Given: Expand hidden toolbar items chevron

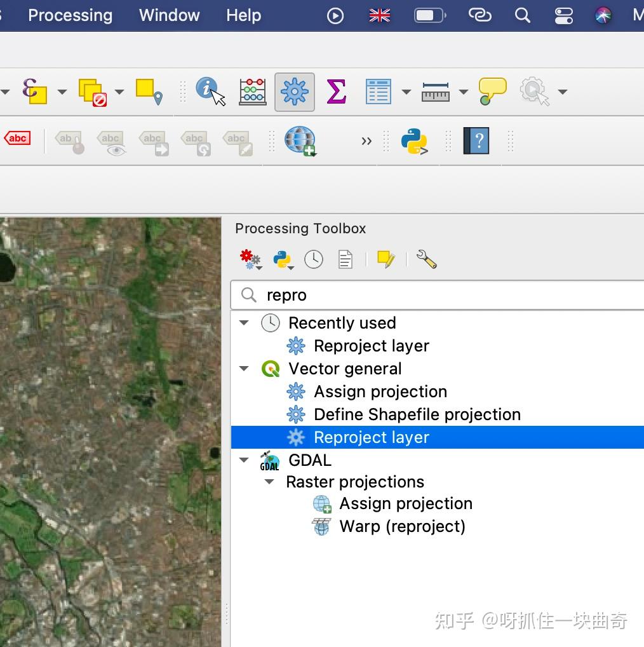Looking at the screenshot, I should tap(366, 141).
